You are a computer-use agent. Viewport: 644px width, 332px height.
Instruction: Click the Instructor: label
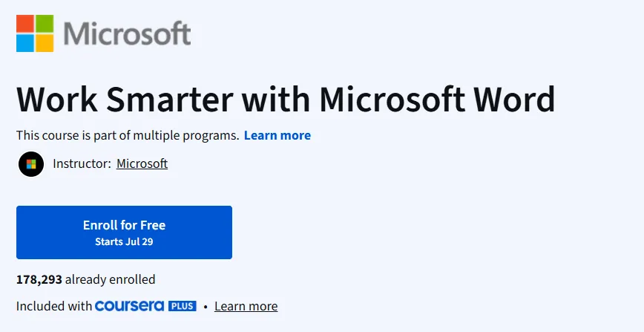(x=82, y=163)
